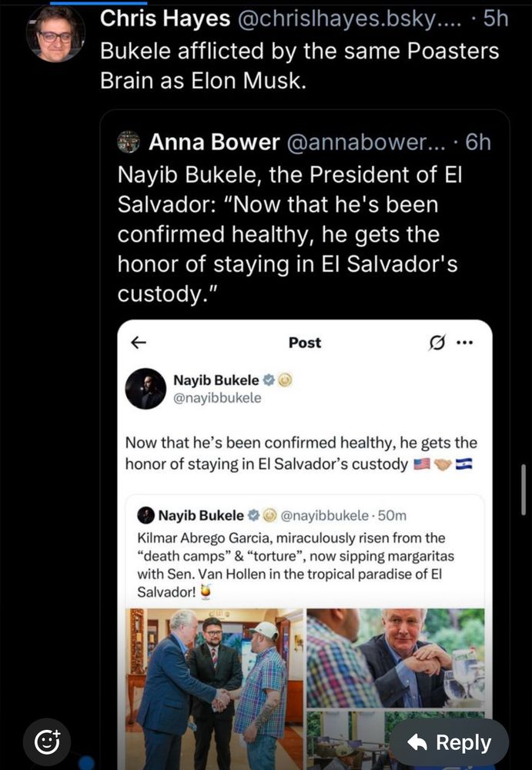Tap the Reply button
The image size is (532, 770).
(x=449, y=743)
